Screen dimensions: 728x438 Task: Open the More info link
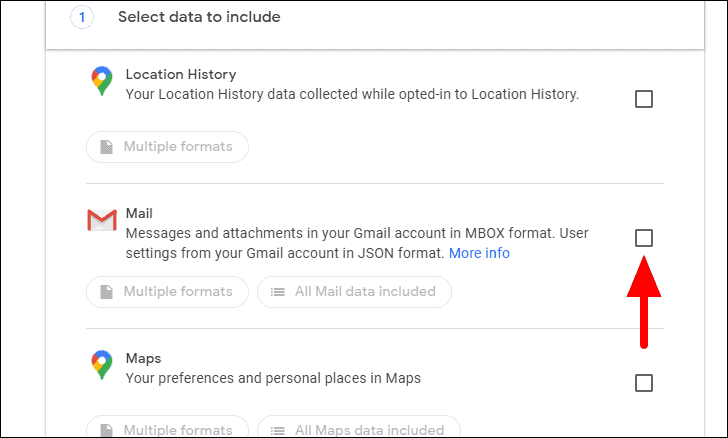479,253
